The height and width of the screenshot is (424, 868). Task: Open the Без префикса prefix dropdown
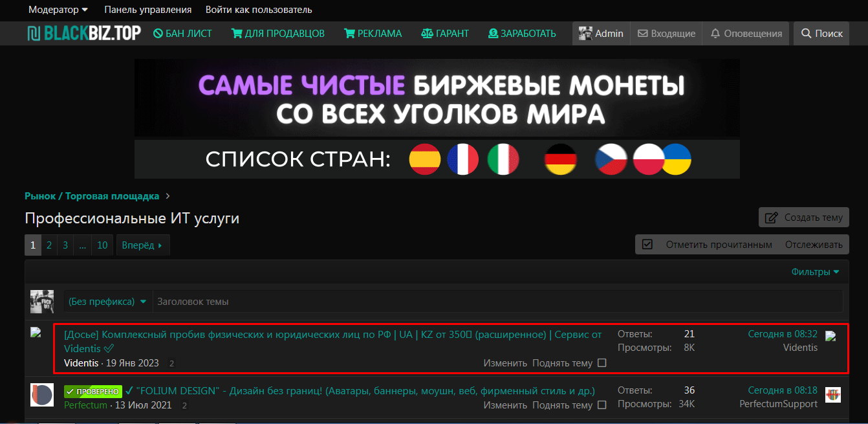coord(108,301)
